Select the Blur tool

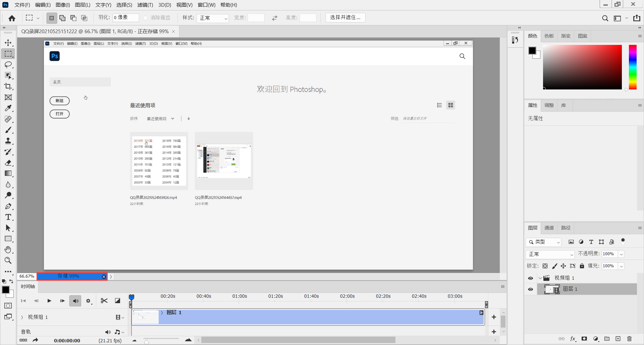click(x=8, y=185)
